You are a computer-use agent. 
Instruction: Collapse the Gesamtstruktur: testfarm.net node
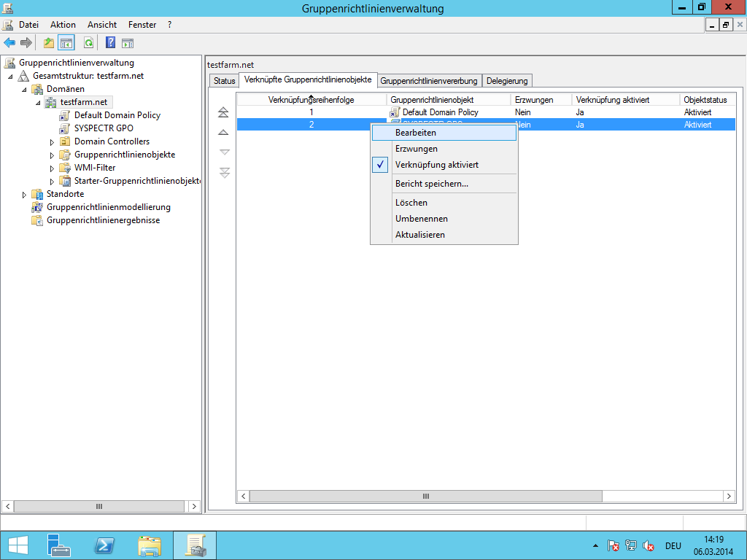[10, 76]
